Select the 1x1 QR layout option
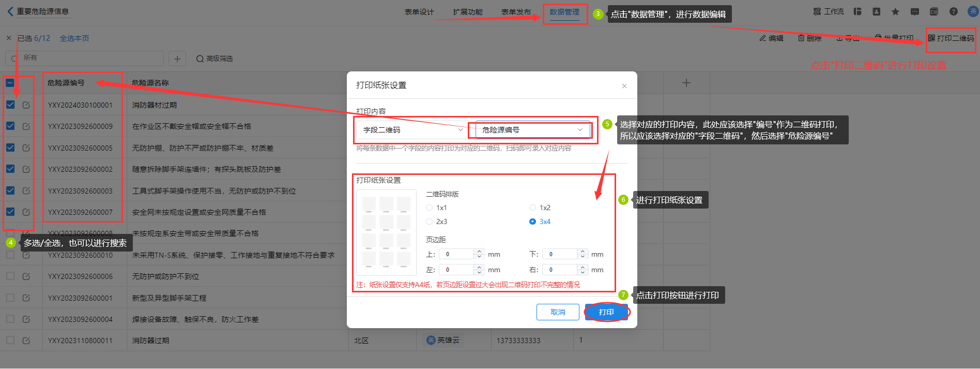 click(430, 208)
